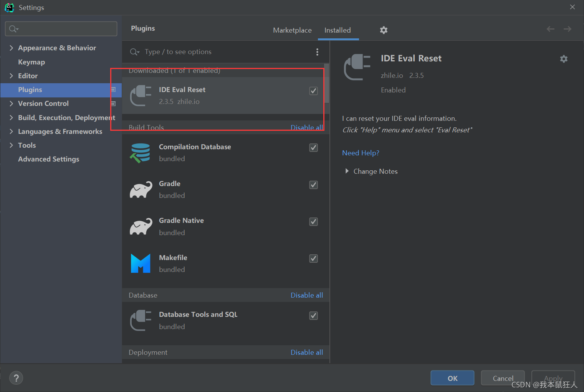Click the Enabled status text in details
The width and height of the screenshot is (584, 392).
click(393, 90)
